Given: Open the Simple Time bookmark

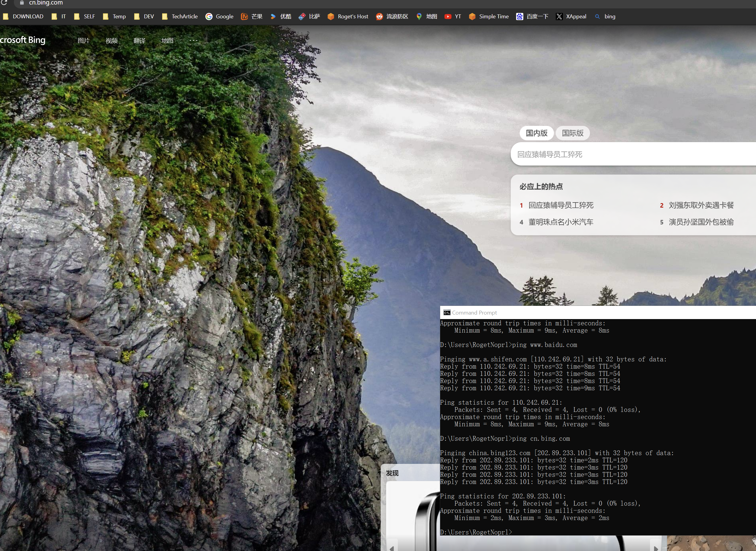Looking at the screenshot, I should pyautogui.click(x=489, y=16).
